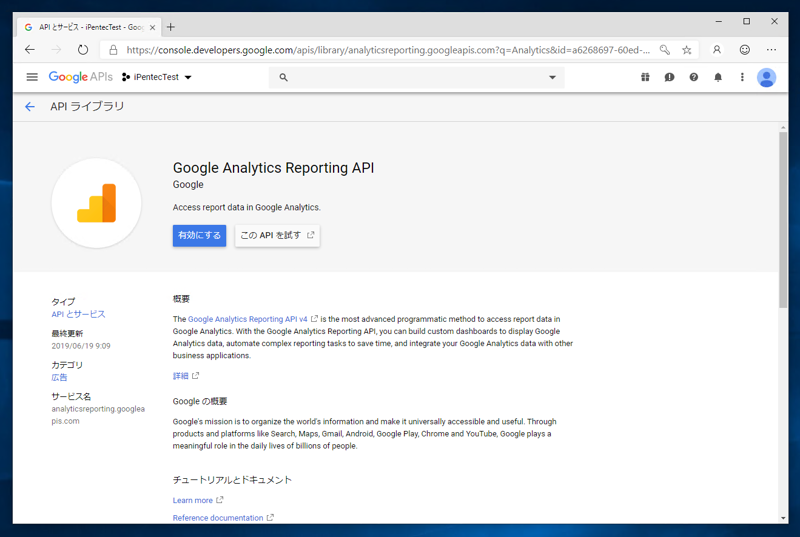Open the user account avatar
Viewport: 800px width, 537px height.
pyautogui.click(x=766, y=78)
